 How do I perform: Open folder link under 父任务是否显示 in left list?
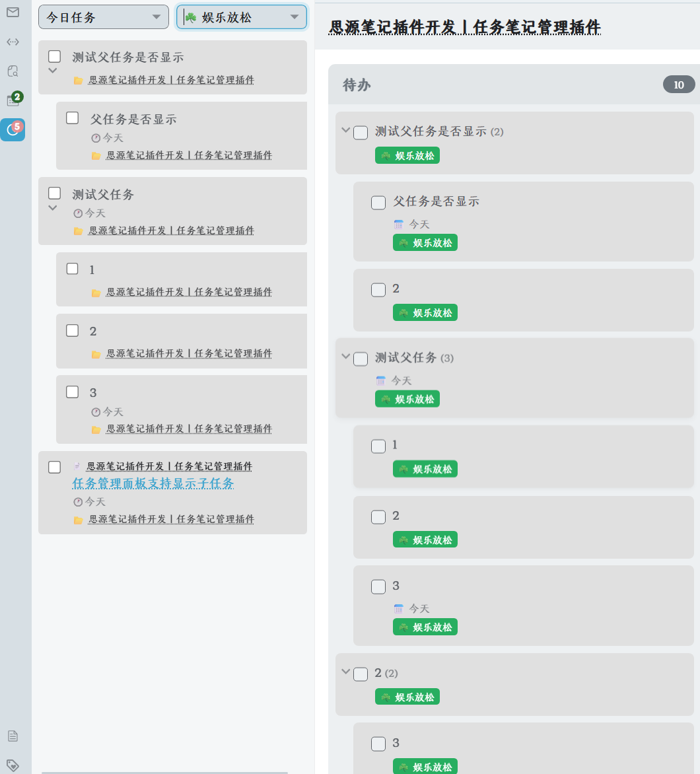[x=189, y=155]
